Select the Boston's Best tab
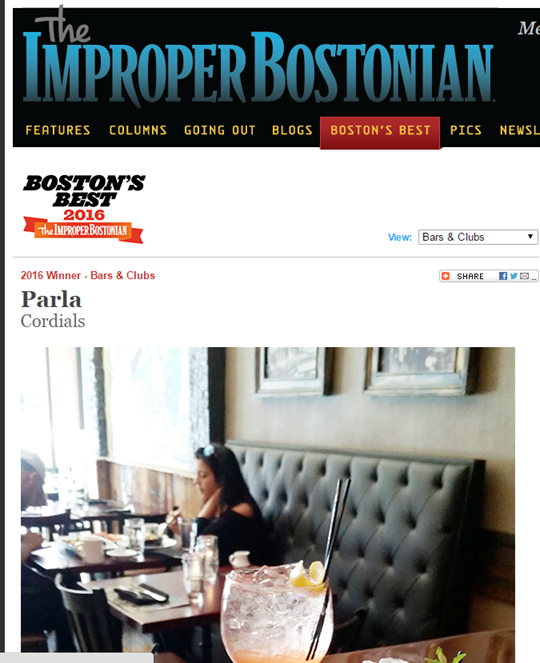This screenshot has width=540, height=663. click(x=380, y=132)
